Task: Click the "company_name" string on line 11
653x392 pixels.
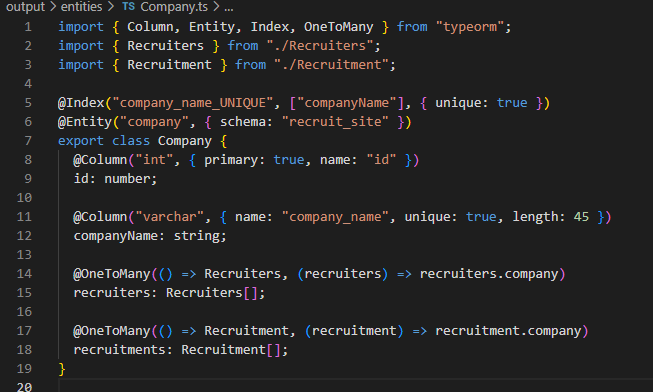Action: coord(335,217)
